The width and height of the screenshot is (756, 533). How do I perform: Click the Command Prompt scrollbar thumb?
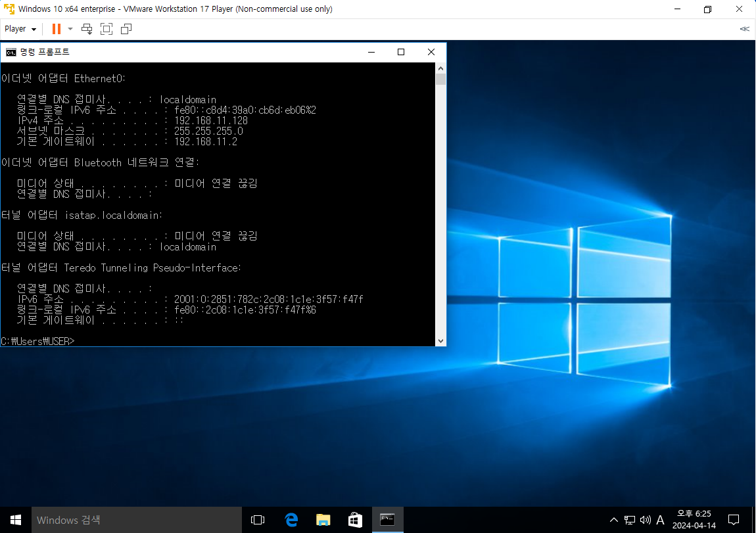[440, 80]
